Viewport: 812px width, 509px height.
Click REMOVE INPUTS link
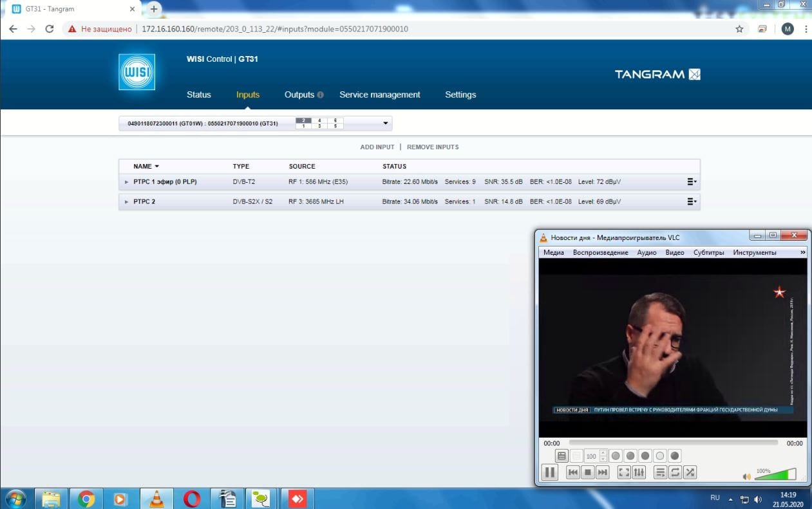tap(433, 147)
